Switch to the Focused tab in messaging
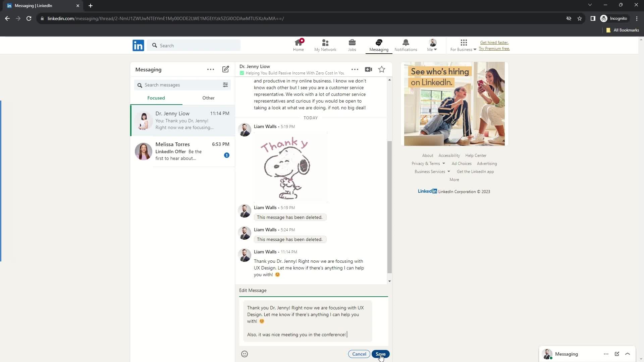644x362 pixels. (156, 98)
